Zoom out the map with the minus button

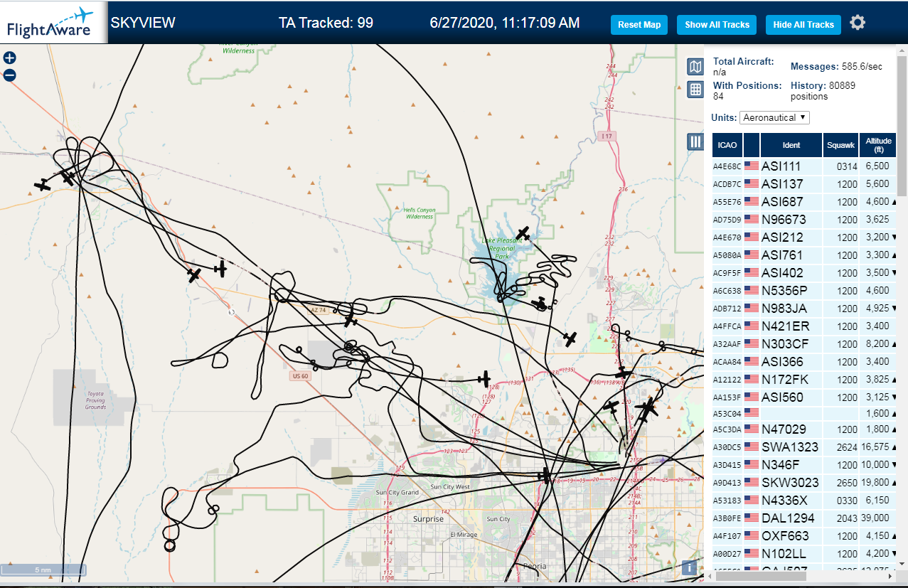click(x=10, y=75)
